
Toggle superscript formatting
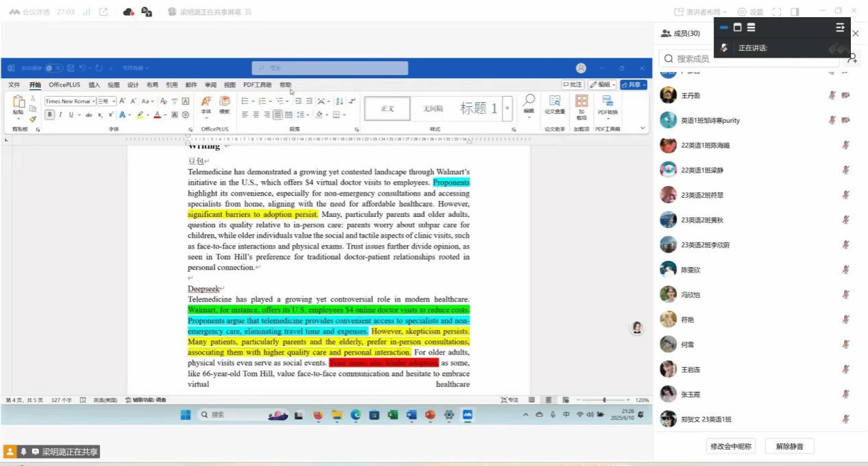point(110,115)
